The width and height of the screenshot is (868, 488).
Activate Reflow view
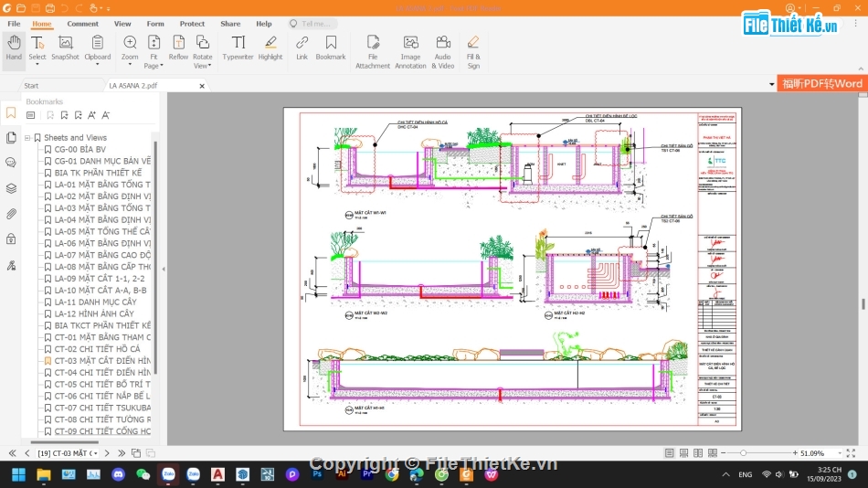pyautogui.click(x=178, y=48)
